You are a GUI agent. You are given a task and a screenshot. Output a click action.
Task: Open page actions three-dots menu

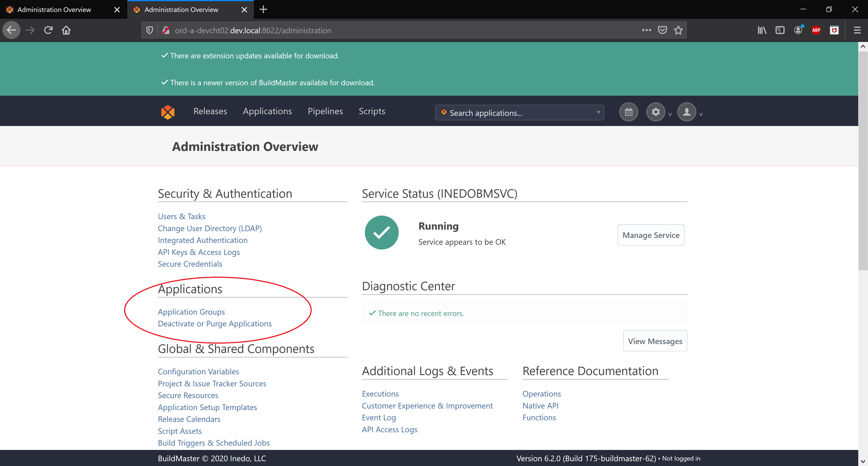pyautogui.click(x=646, y=30)
